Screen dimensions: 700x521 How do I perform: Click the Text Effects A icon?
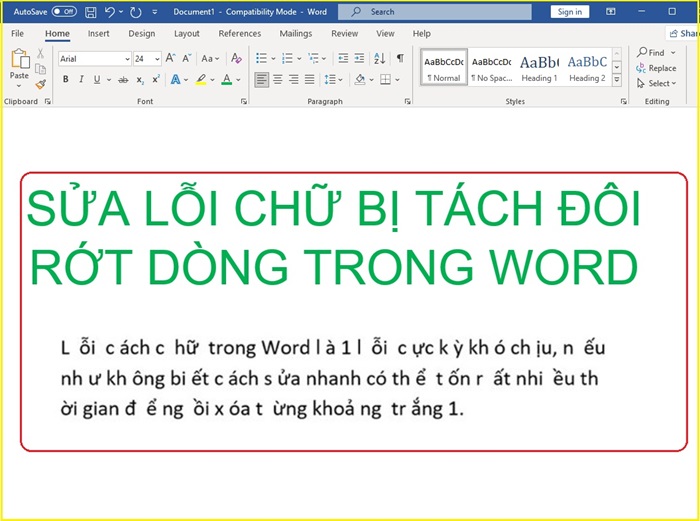coord(175,79)
